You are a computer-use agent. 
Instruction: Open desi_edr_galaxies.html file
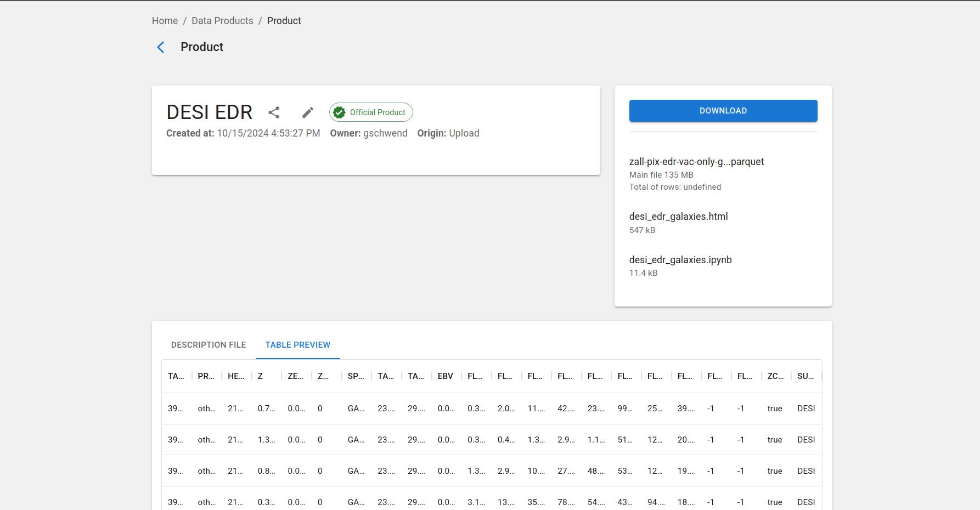coord(678,217)
